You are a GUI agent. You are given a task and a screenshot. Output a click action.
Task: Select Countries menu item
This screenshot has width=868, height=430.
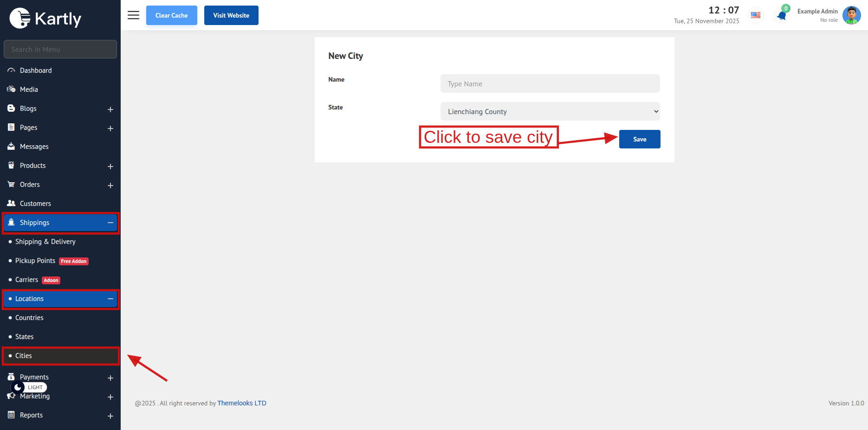click(x=29, y=318)
